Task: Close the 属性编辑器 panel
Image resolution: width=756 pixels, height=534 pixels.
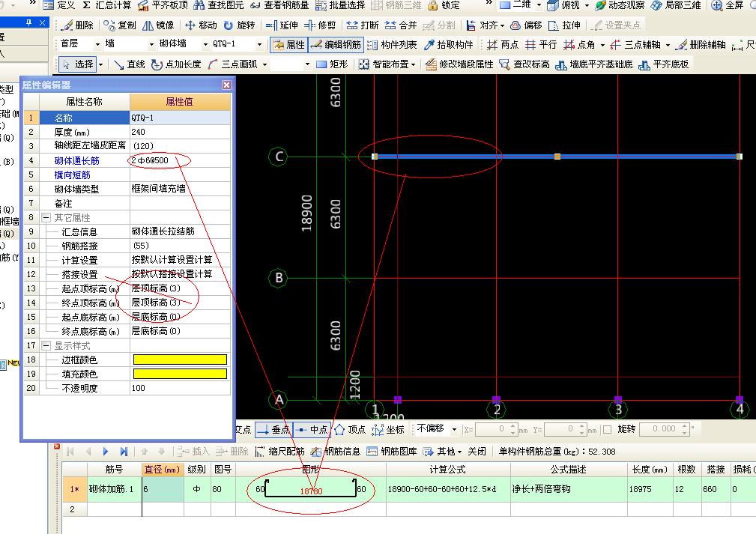Action: 226,85
